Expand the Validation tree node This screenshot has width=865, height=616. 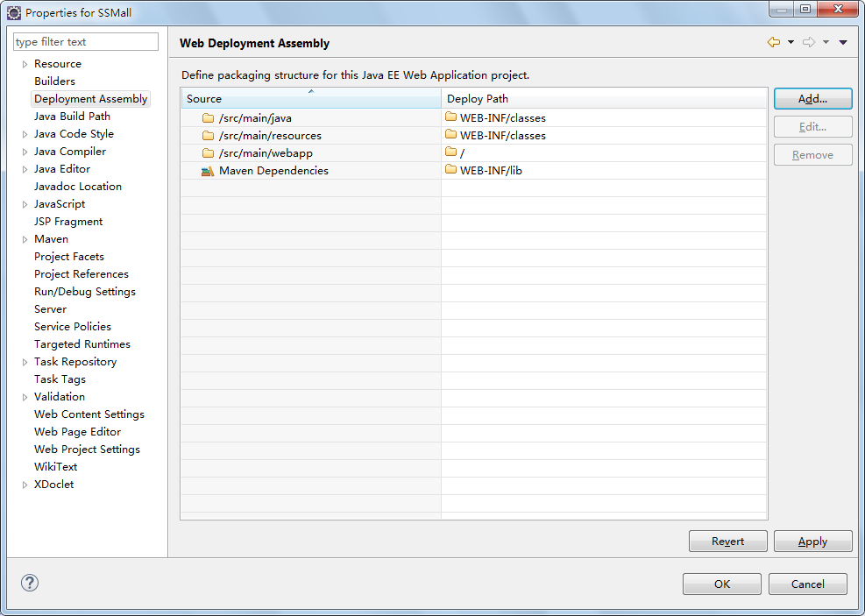coord(25,397)
